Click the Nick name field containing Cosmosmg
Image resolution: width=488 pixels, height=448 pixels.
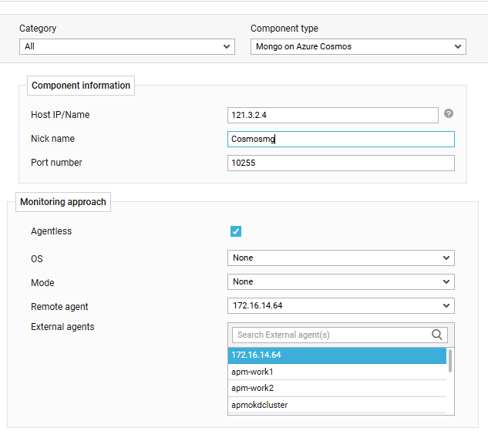point(341,139)
